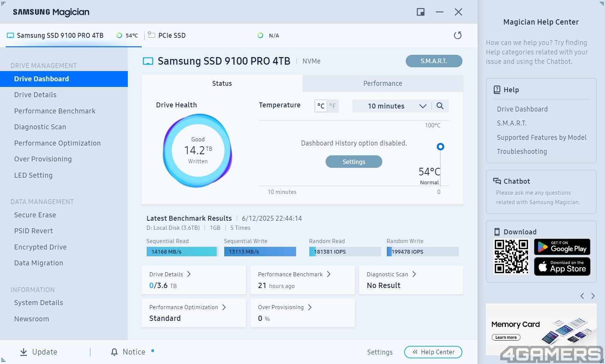Viewport: 605px width, 364px height.
Task: Click the Sequential Read result bar
Action: pyautogui.click(x=183, y=252)
